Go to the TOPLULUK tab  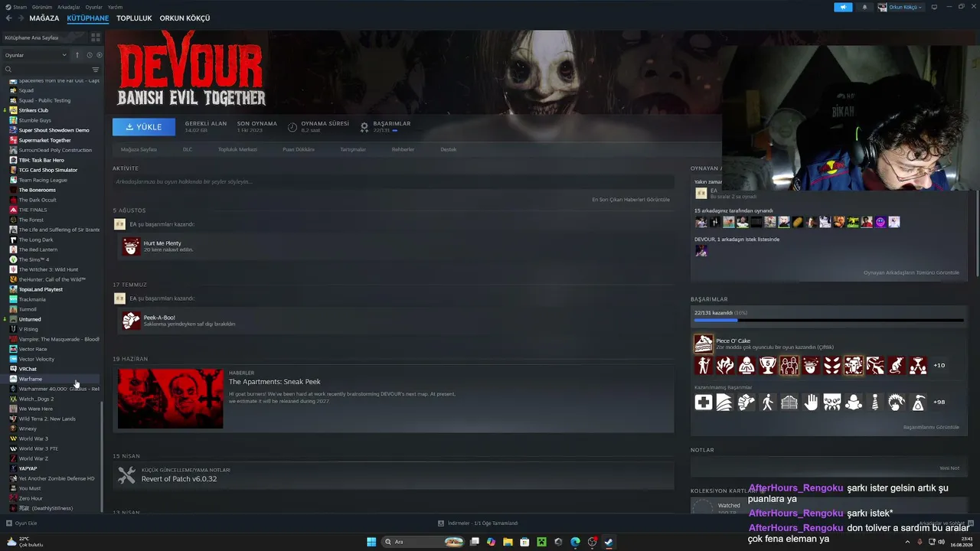click(134, 18)
